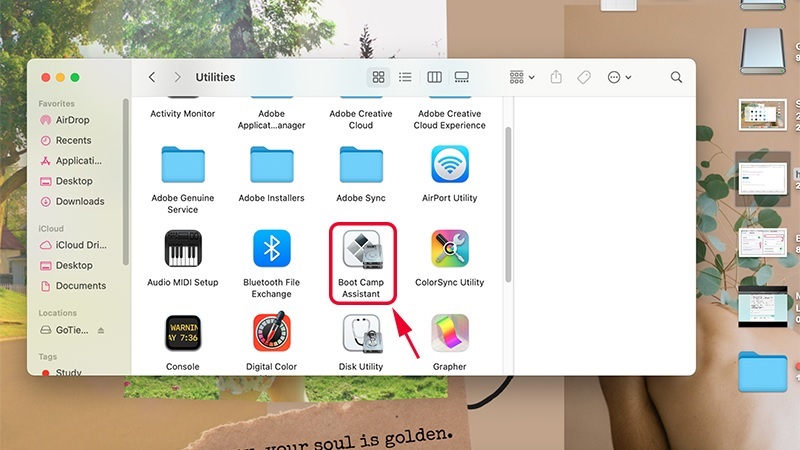Screen dimensions: 800x450
Task: Open the more actions ellipsis menu
Action: click(x=619, y=77)
